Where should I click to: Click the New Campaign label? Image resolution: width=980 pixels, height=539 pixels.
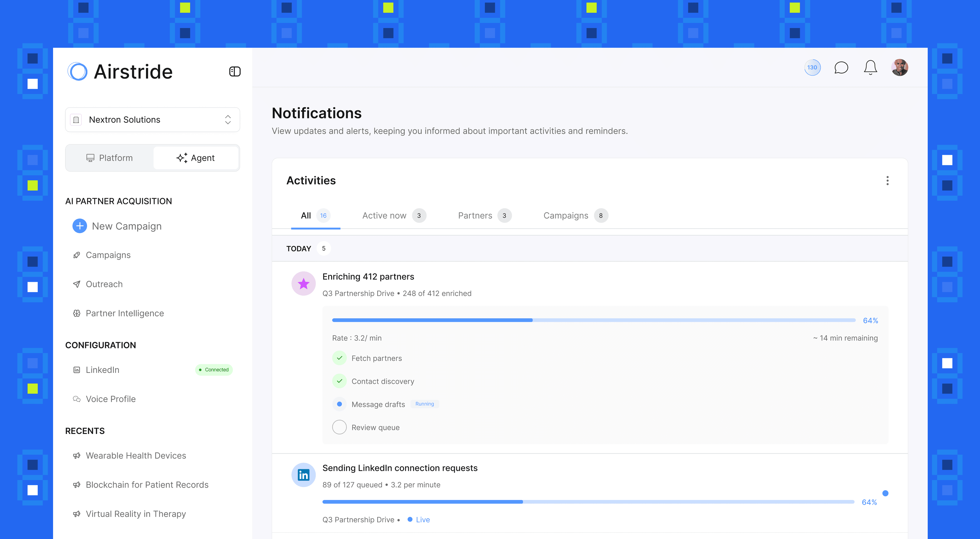point(127,226)
